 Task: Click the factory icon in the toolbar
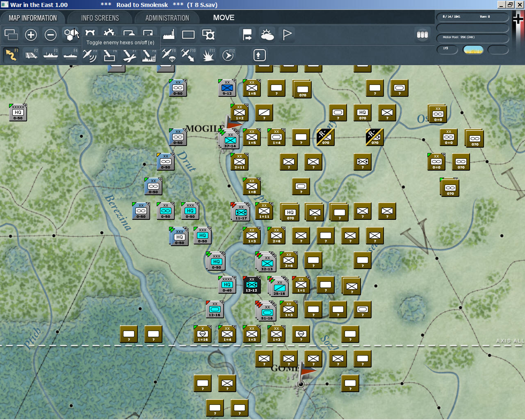tap(169, 35)
